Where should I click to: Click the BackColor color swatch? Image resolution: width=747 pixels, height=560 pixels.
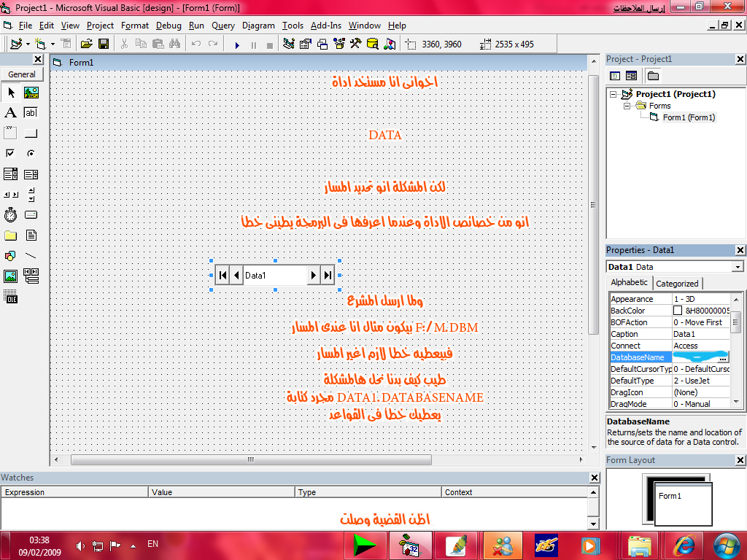click(678, 311)
